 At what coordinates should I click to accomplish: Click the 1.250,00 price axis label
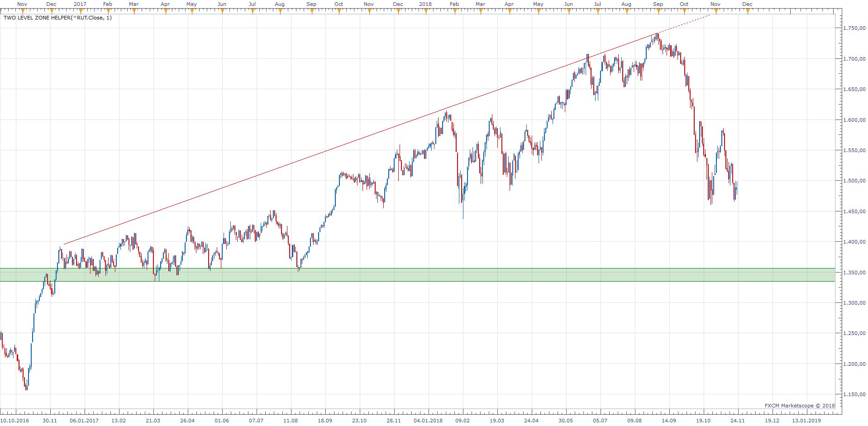tap(854, 333)
